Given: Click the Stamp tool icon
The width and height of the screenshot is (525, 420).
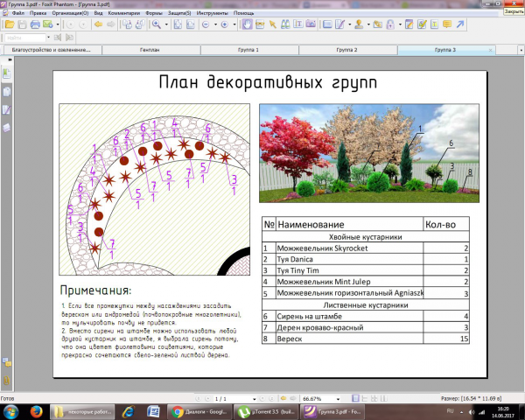Looking at the screenshot, I should click(x=359, y=24).
